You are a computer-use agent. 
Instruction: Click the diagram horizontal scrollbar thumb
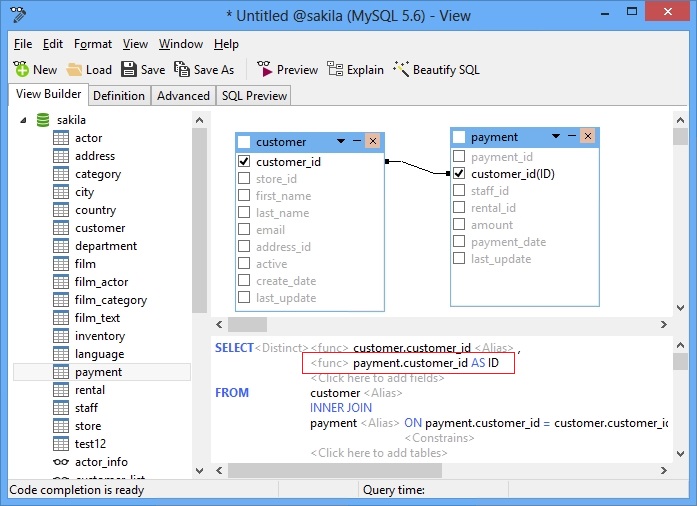tap(248, 325)
